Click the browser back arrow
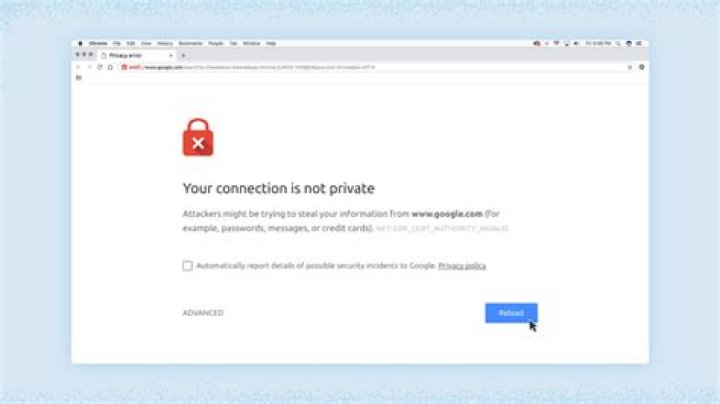Image resolution: width=720 pixels, height=404 pixels. point(78,67)
